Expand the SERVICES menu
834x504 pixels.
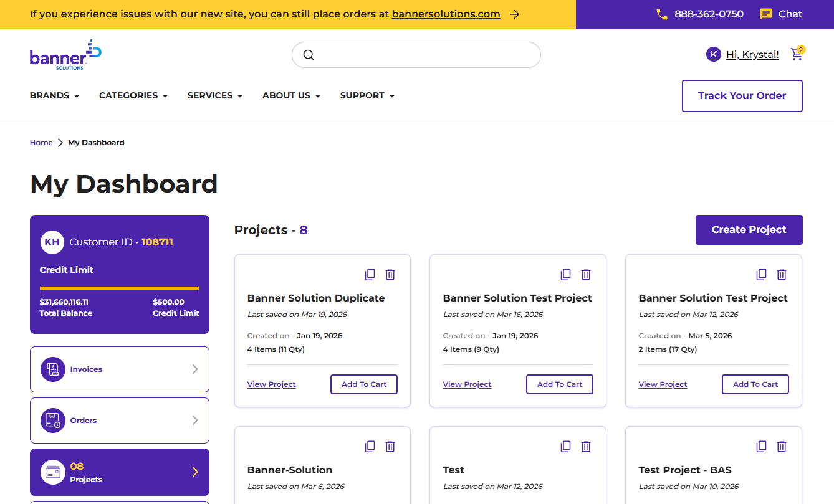[214, 95]
